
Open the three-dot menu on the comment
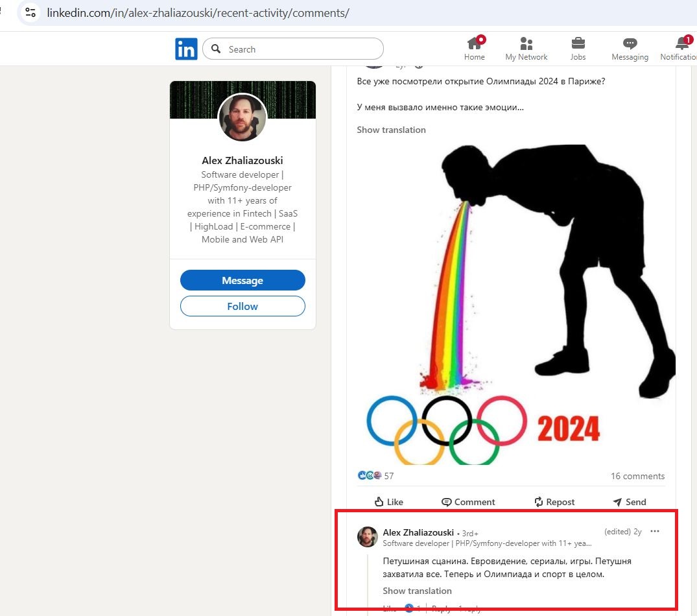[655, 531]
